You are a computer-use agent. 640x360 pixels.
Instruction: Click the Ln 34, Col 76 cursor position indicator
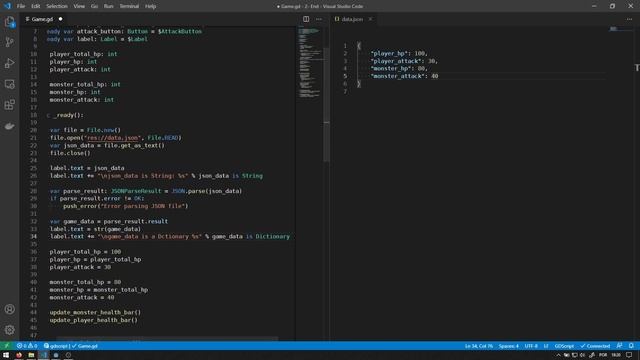(479, 346)
